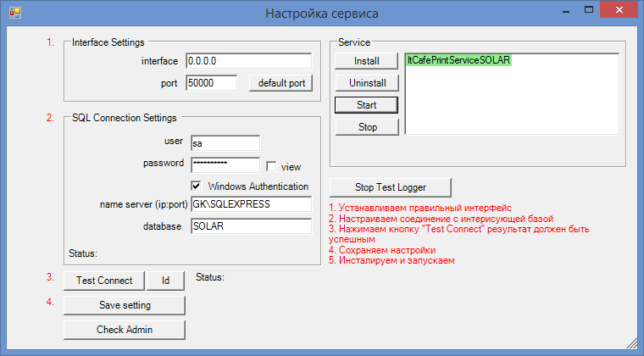Click the port number field
644x356 pixels.
[212, 83]
